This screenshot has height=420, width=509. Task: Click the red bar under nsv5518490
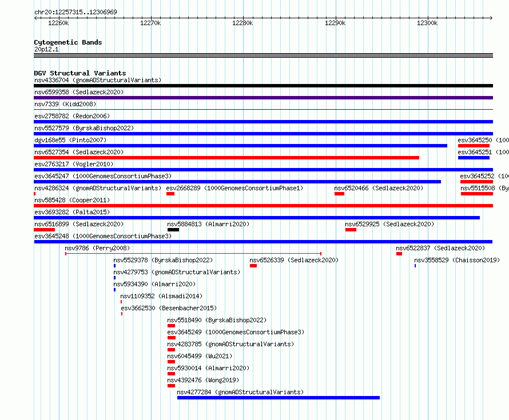tap(172, 326)
